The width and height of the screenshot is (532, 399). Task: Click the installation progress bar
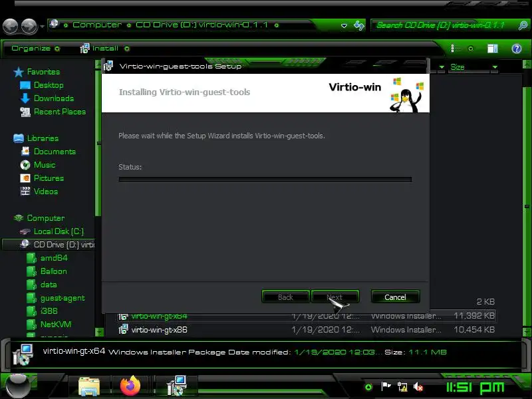click(265, 180)
